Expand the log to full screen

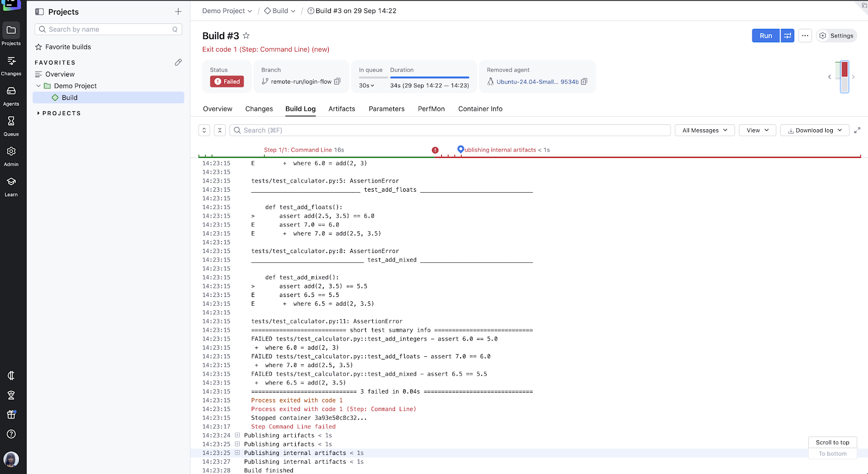click(x=857, y=130)
